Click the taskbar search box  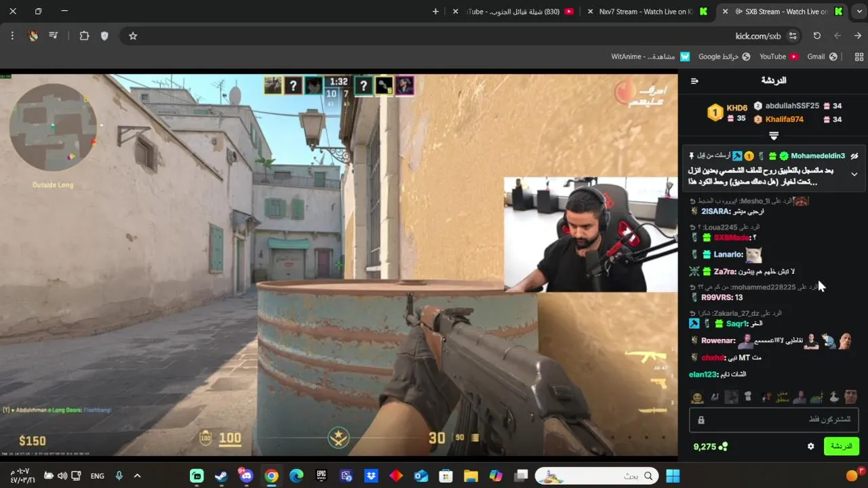pyautogui.click(x=597, y=476)
